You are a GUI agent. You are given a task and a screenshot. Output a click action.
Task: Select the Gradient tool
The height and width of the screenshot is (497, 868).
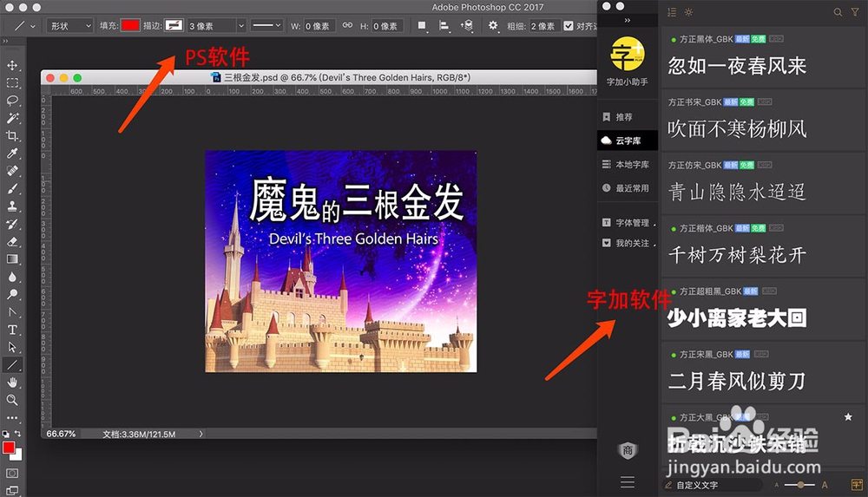tap(12, 259)
